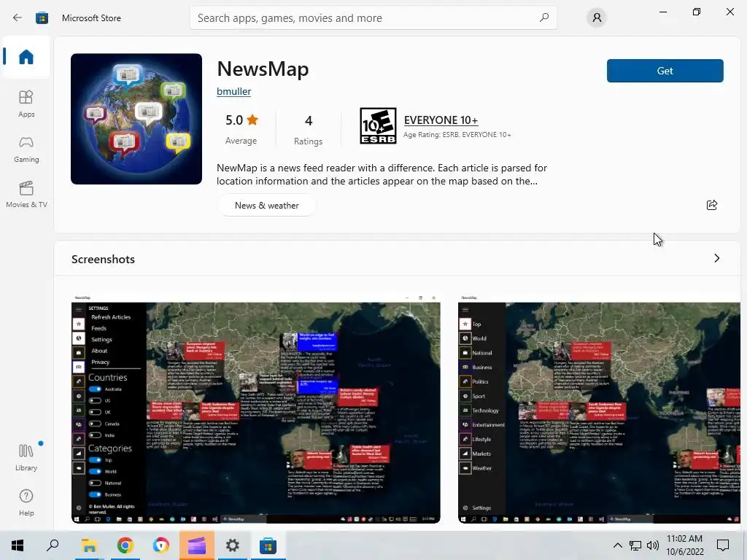This screenshot has height=560, width=747.
Task: Open the Library section
Action: pyautogui.click(x=26, y=457)
